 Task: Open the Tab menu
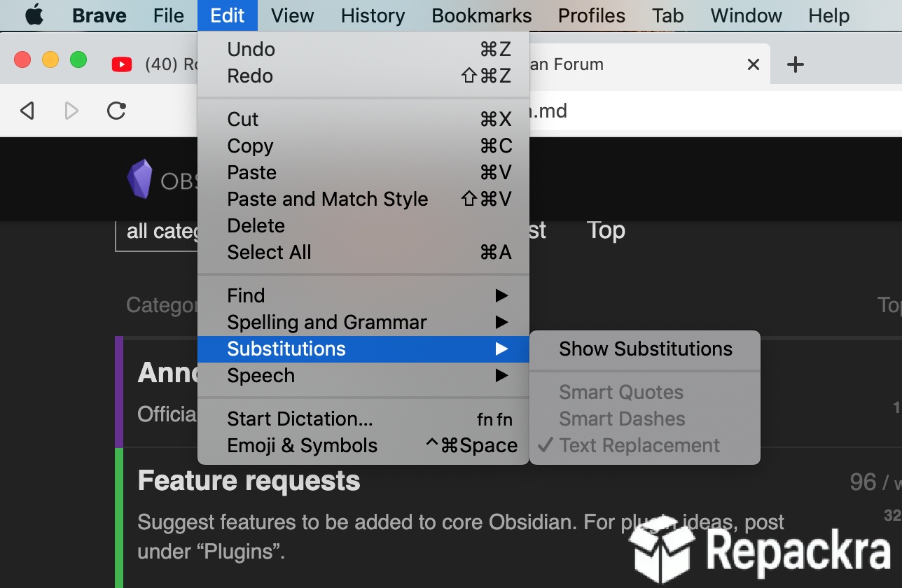[667, 15]
